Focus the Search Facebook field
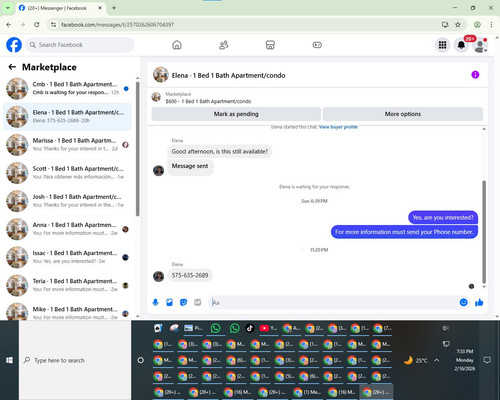The height and width of the screenshot is (400, 500). tap(80, 45)
